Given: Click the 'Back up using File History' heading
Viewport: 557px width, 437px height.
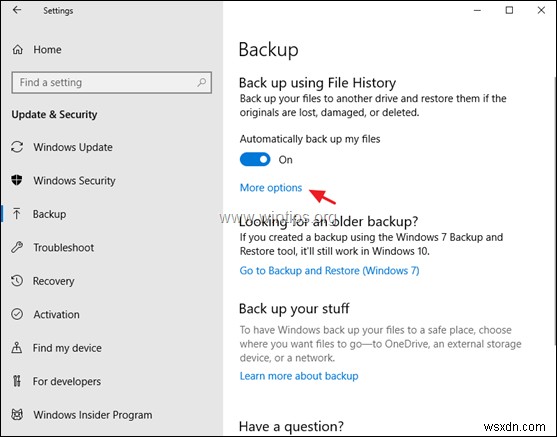Looking at the screenshot, I should coord(317,83).
